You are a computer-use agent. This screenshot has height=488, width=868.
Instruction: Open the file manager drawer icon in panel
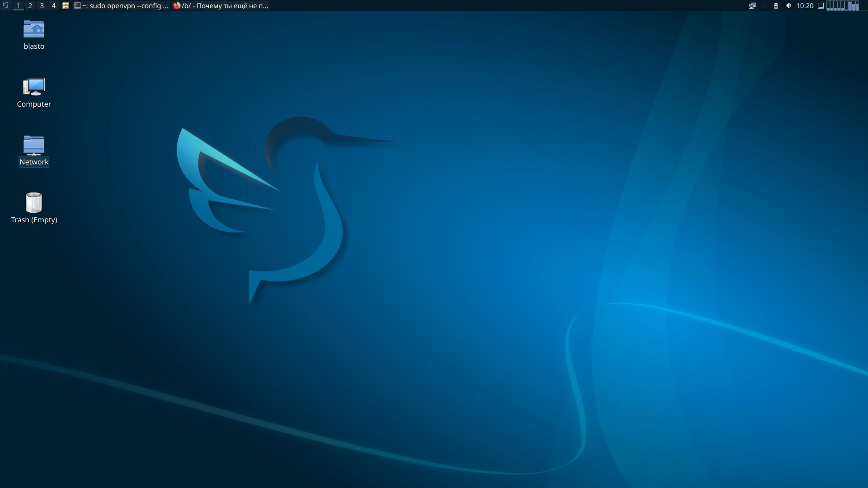click(66, 5)
